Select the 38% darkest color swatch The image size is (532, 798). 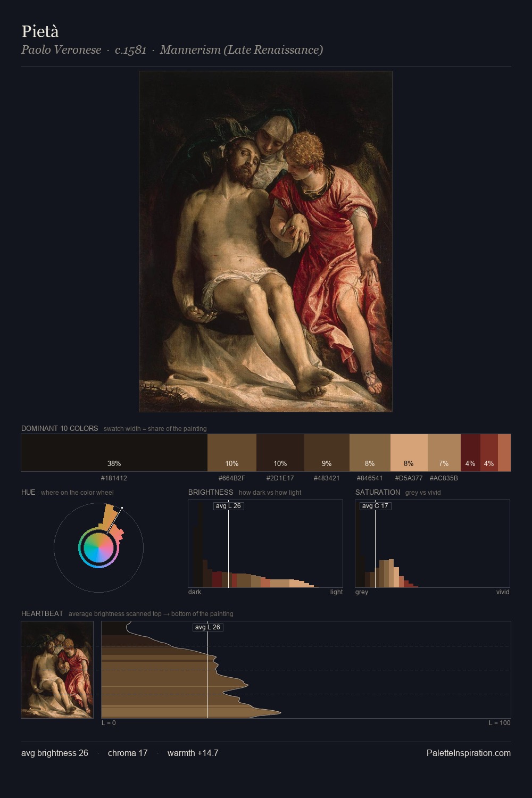tap(114, 453)
